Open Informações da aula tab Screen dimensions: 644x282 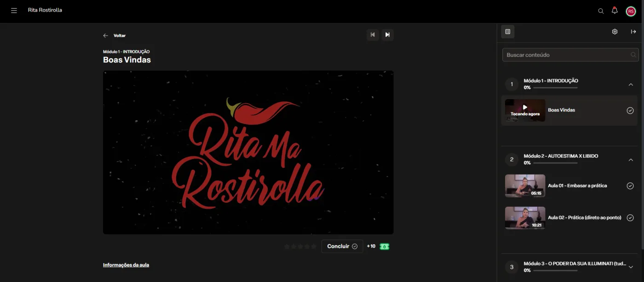[x=126, y=265]
